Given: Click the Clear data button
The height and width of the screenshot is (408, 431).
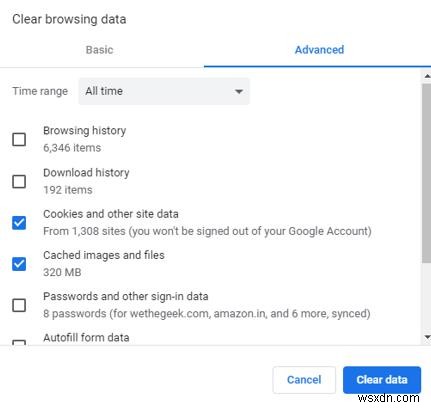Looking at the screenshot, I should click(x=382, y=380).
